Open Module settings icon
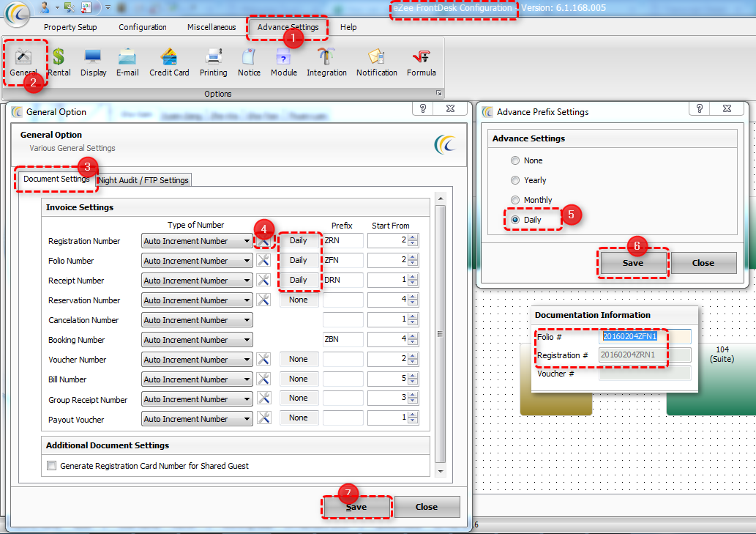756x534 pixels. [283, 63]
